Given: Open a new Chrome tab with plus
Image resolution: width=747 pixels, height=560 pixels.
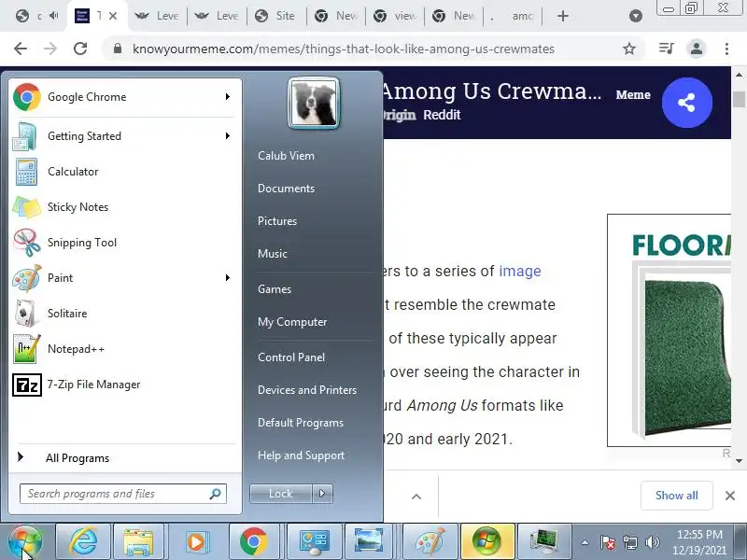Looking at the screenshot, I should tap(563, 16).
